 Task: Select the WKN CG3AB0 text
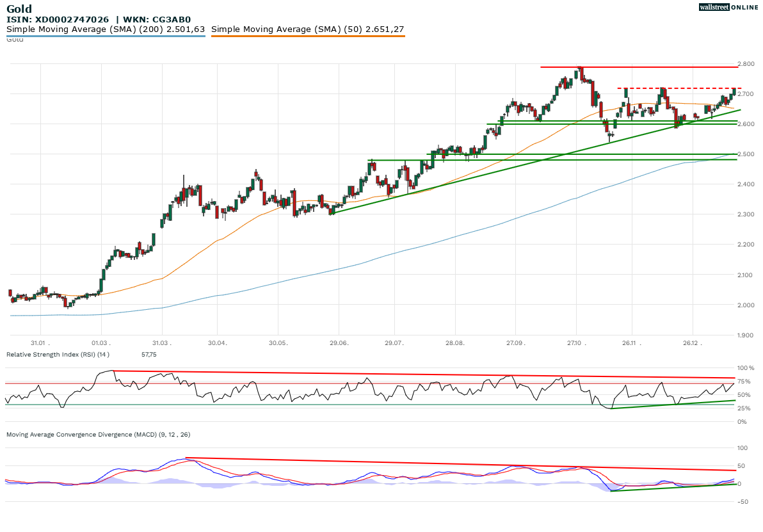point(157,19)
